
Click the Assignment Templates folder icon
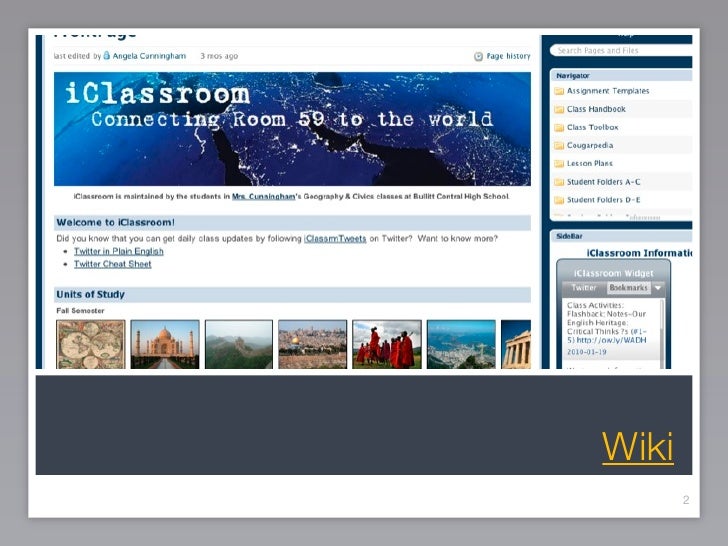(x=559, y=91)
